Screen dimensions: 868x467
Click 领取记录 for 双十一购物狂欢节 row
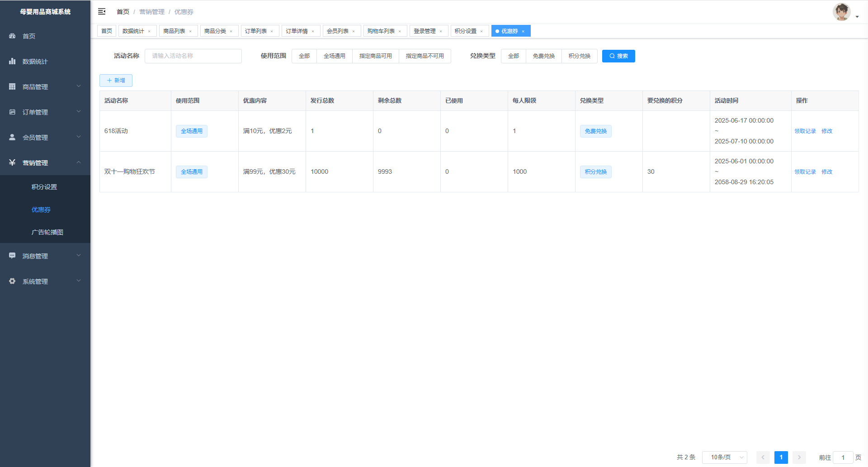[805, 172]
